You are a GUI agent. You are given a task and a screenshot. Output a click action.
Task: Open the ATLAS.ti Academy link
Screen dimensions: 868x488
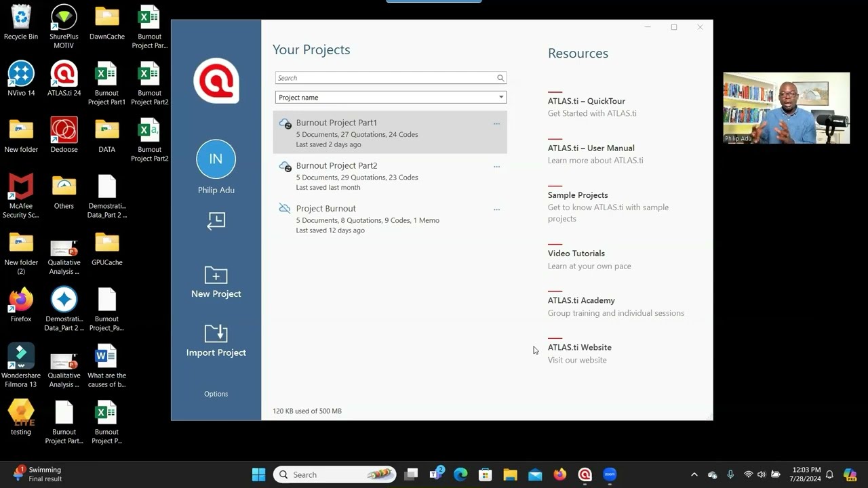point(581,300)
